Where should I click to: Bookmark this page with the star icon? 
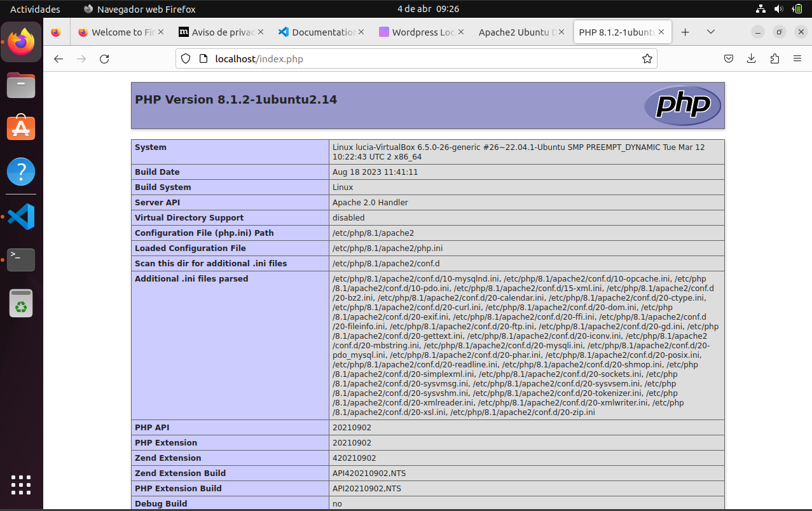coord(647,59)
